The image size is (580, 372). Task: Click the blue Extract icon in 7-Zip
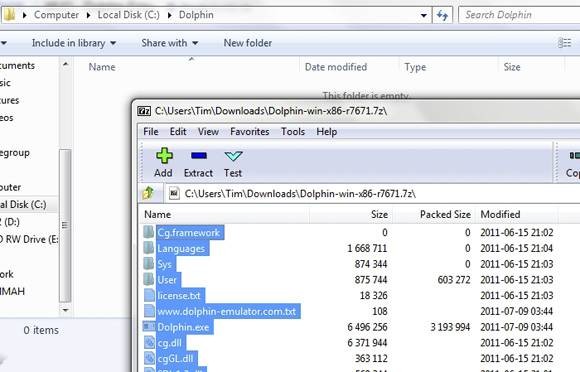coord(199,156)
